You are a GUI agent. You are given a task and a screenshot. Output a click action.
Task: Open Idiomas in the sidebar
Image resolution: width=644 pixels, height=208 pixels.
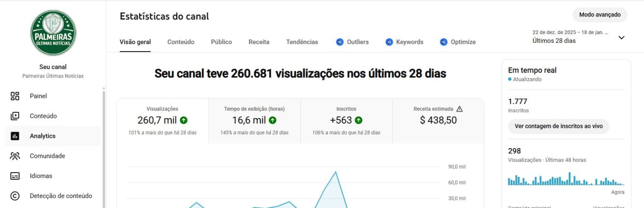(x=53, y=176)
